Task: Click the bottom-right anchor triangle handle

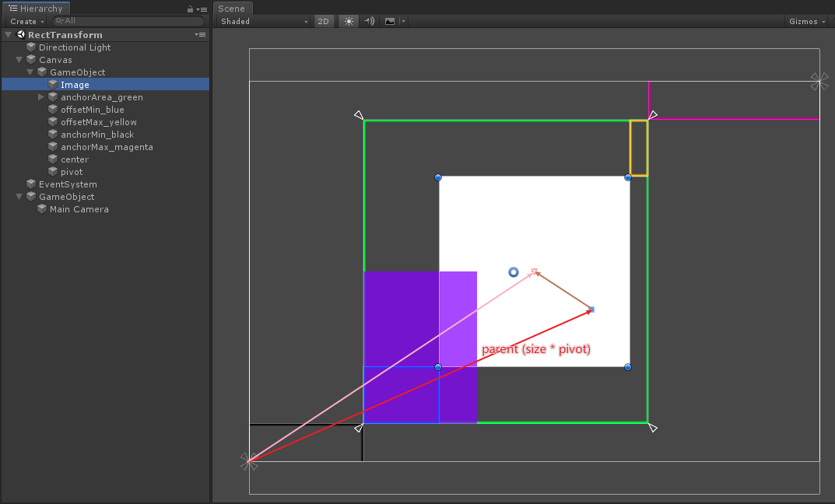Action: click(x=653, y=428)
